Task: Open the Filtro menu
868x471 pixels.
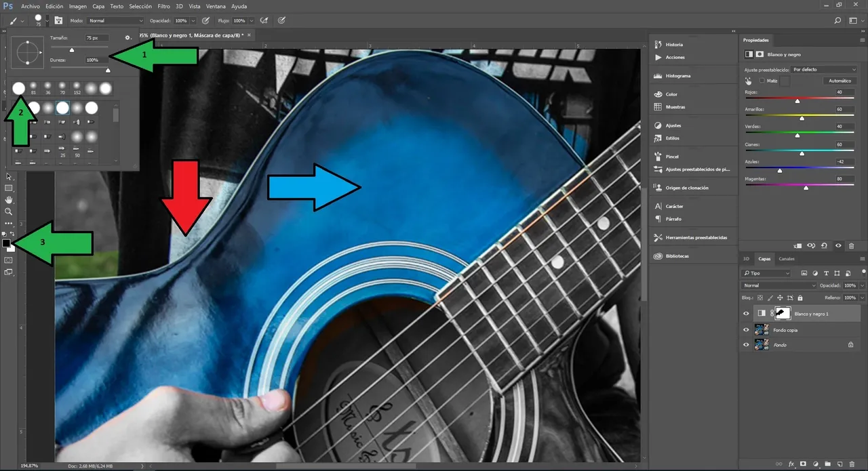Action: [163, 6]
